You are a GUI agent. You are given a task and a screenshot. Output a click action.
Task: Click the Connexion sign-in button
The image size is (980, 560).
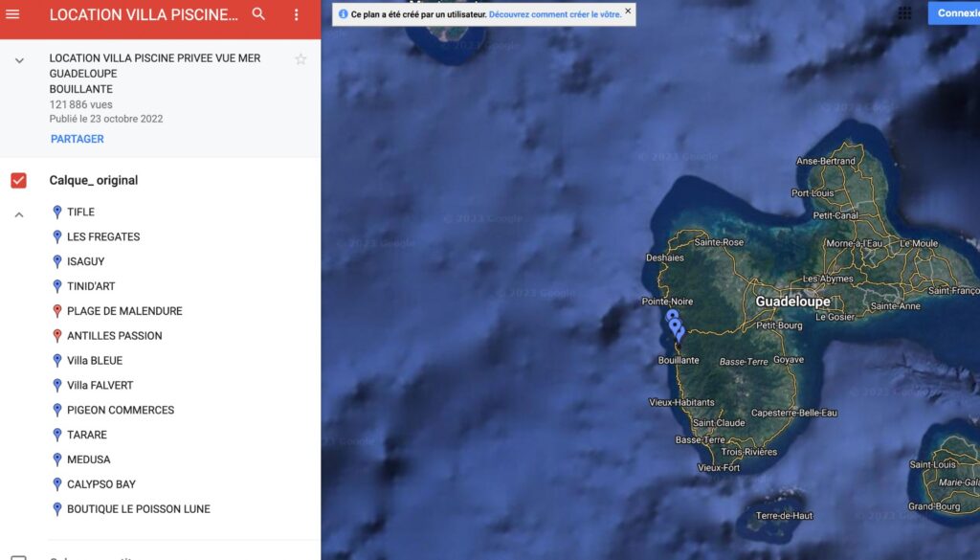point(954,13)
